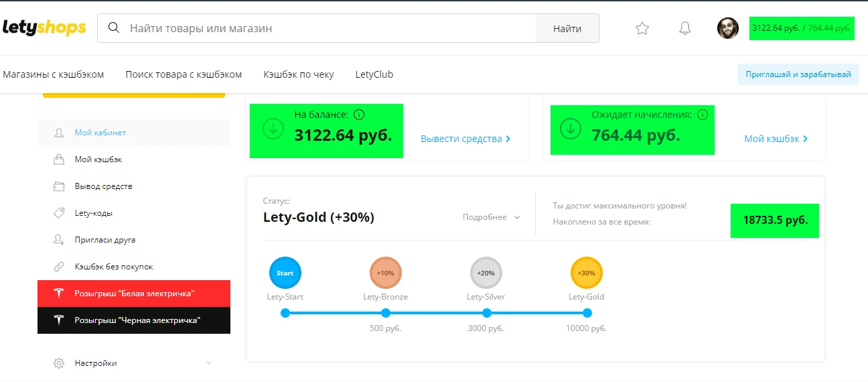Click the Lety-Gold (+30%) status text

pyautogui.click(x=319, y=217)
